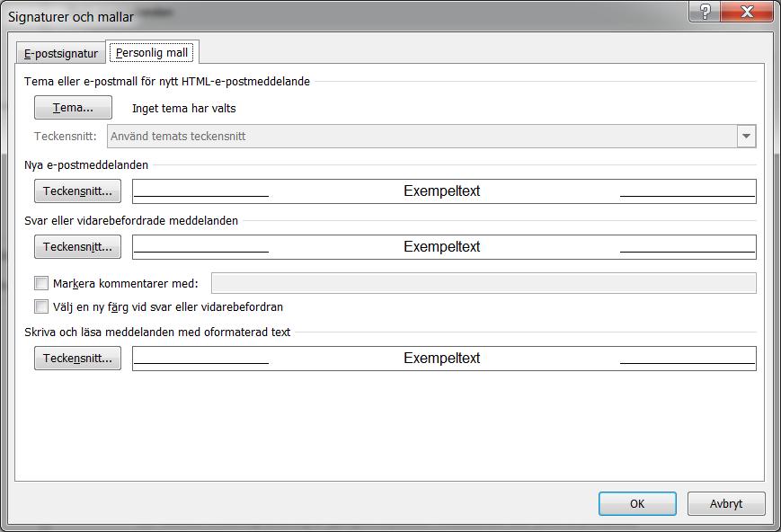Confirm with the OK button
This screenshot has height=532, width=781.
click(637, 503)
